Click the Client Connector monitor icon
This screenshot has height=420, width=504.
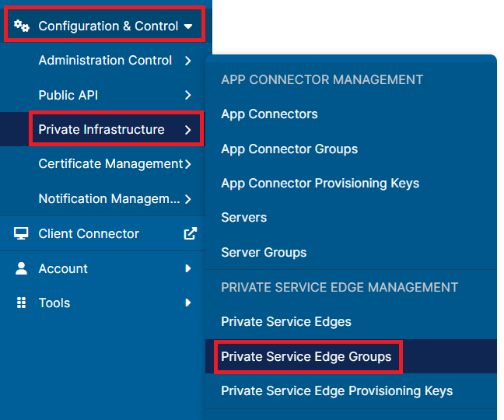coord(21,233)
